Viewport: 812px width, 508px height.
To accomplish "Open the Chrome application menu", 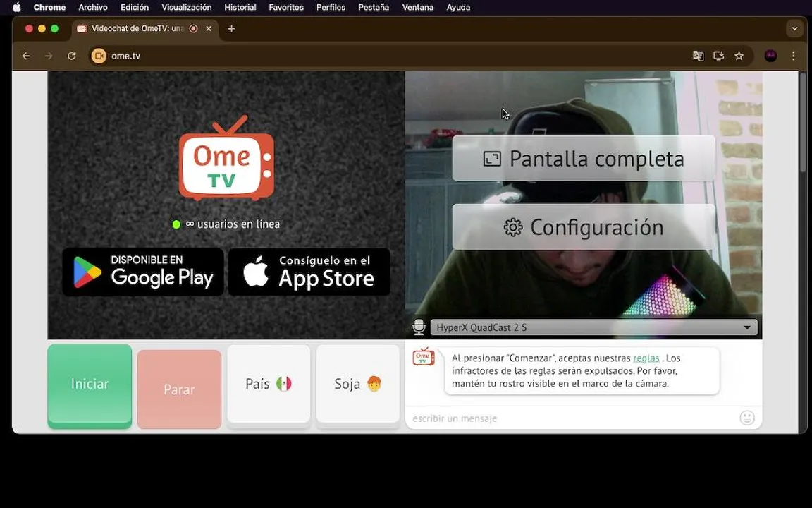I will [x=49, y=7].
